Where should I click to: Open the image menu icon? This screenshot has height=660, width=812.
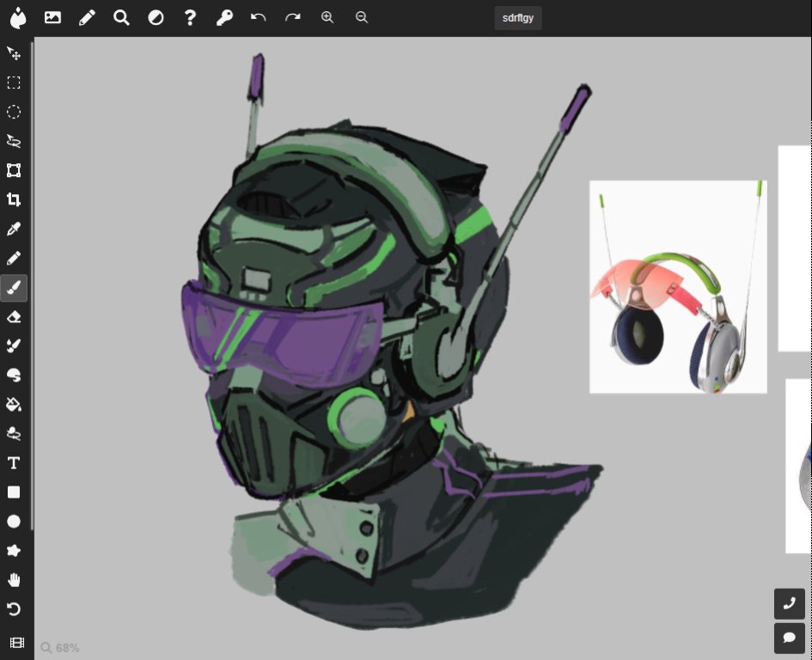point(52,17)
